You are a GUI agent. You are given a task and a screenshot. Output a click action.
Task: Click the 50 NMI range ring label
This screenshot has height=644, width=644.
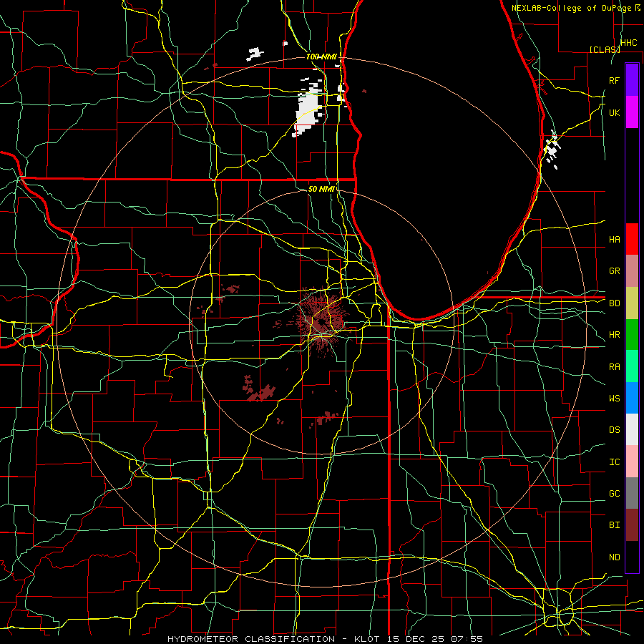(x=321, y=189)
